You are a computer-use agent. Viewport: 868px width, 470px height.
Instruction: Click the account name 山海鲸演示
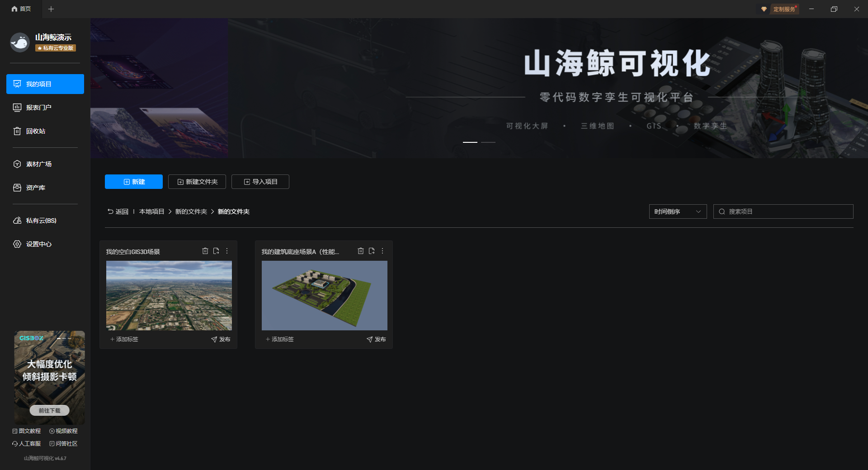[x=53, y=38]
